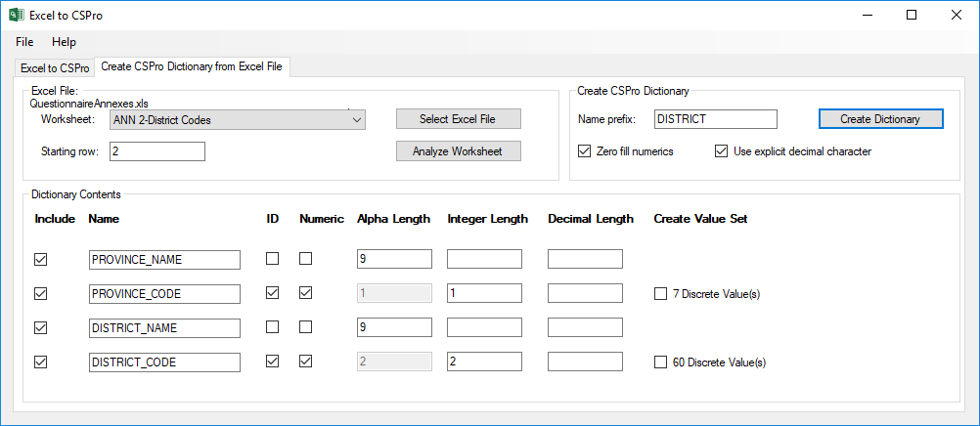Click the Create Dictionary button
This screenshot has height=426, width=980.
pyautogui.click(x=880, y=119)
